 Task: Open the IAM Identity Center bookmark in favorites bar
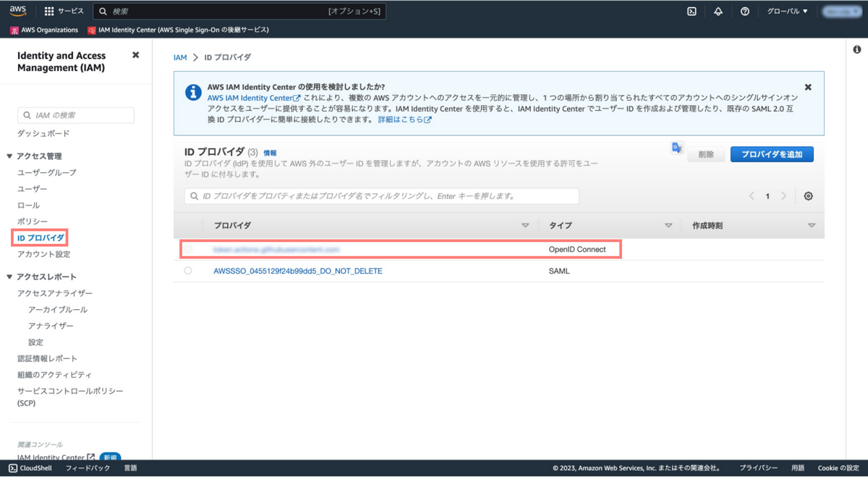coord(178,30)
